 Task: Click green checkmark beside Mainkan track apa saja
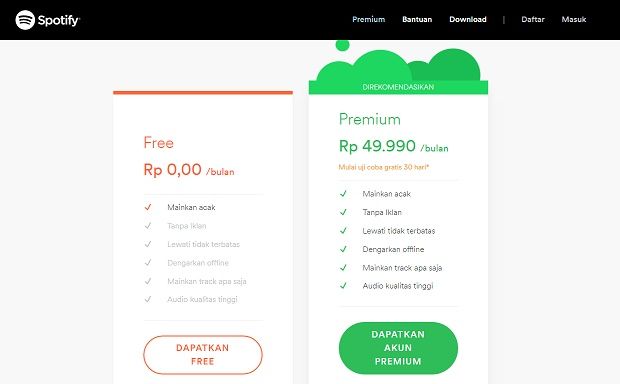(x=343, y=268)
